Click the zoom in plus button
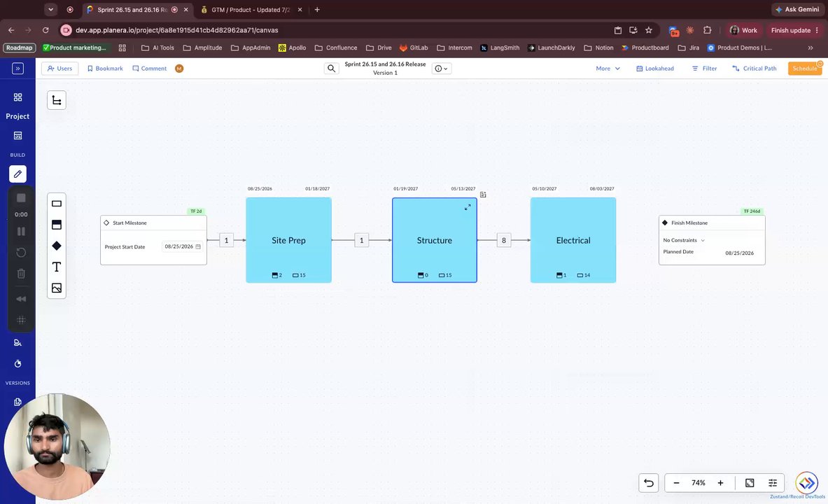 pos(720,483)
